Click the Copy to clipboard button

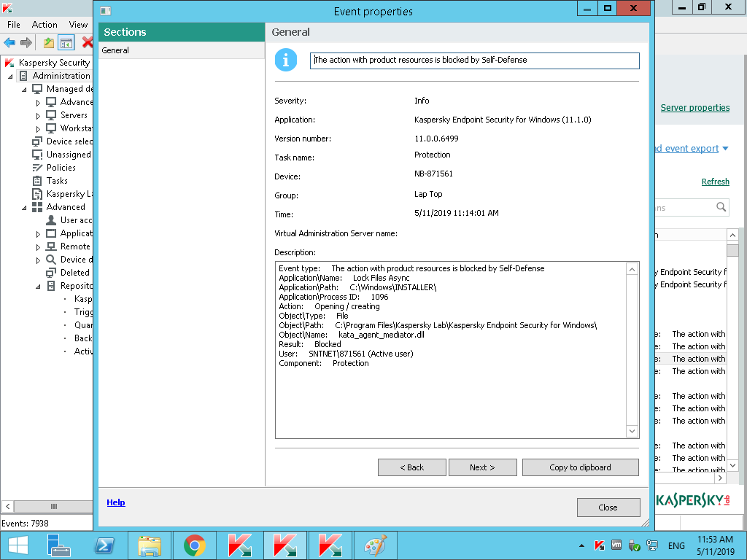point(580,467)
